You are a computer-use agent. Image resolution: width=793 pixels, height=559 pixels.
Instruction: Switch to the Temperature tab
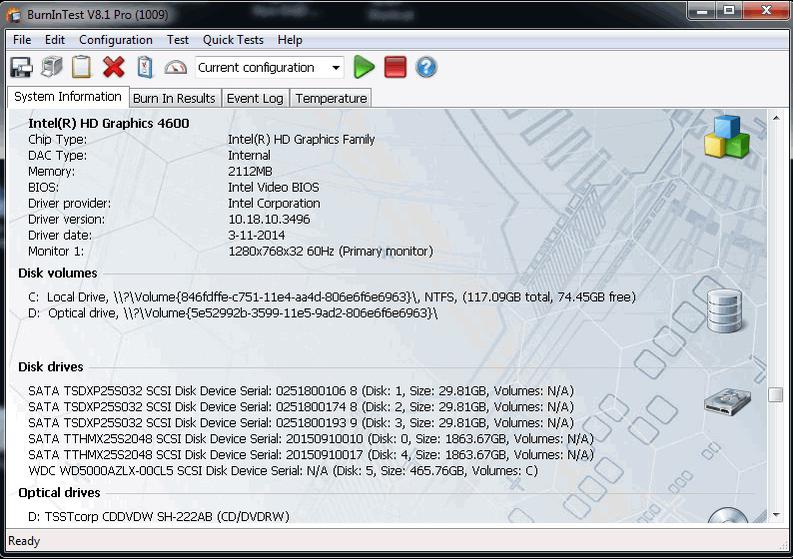tap(331, 99)
